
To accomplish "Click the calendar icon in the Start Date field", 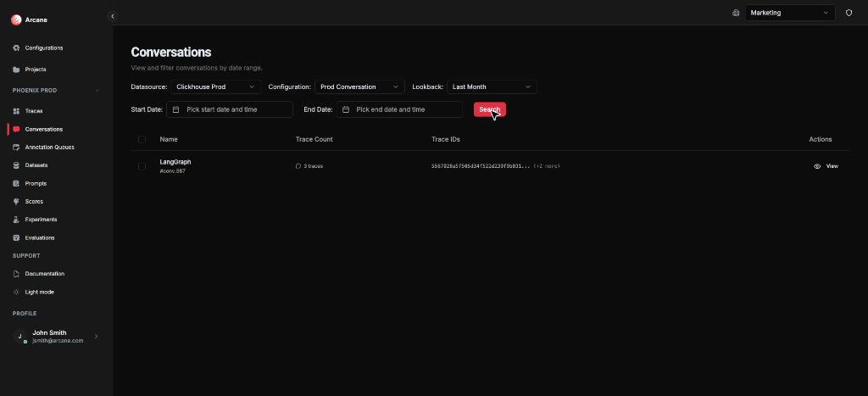I will (x=175, y=109).
